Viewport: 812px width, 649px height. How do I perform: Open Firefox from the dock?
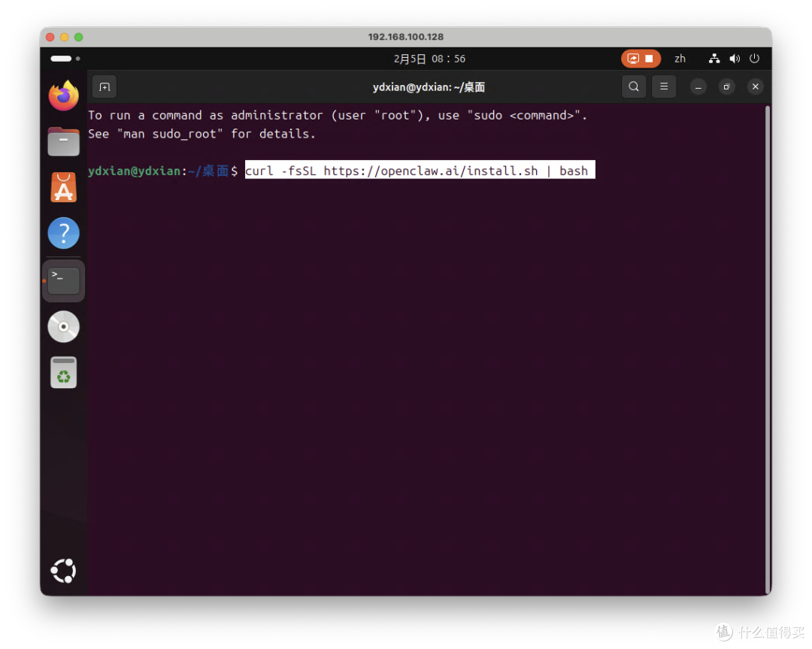click(64, 96)
